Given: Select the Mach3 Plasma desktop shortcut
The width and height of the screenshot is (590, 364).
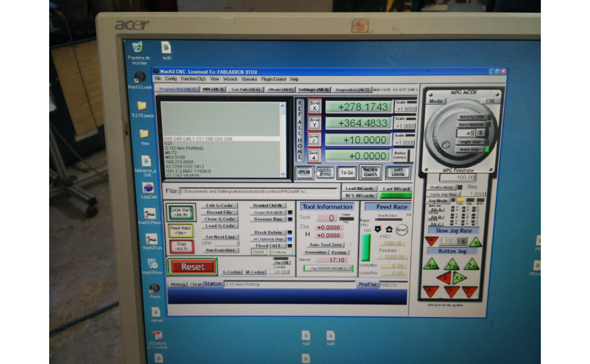Looking at the screenshot, I should pyautogui.click(x=149, y=216).
